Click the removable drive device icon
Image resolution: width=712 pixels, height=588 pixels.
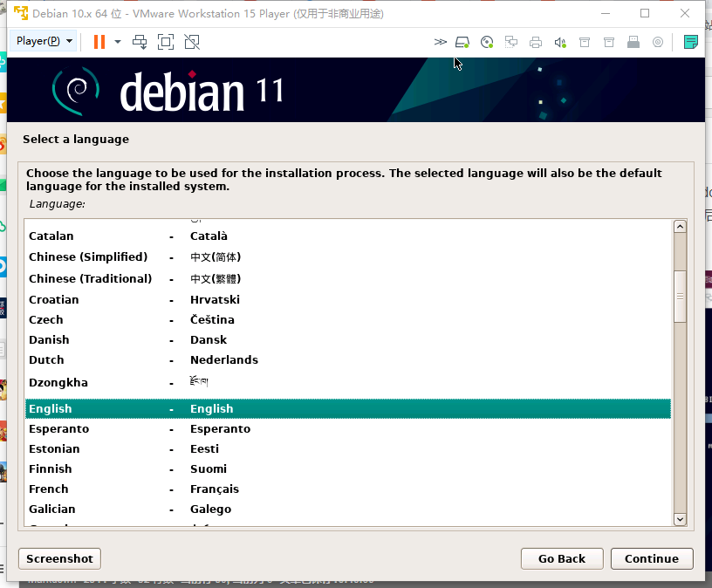pyautogui.click(x=633, y=42)
